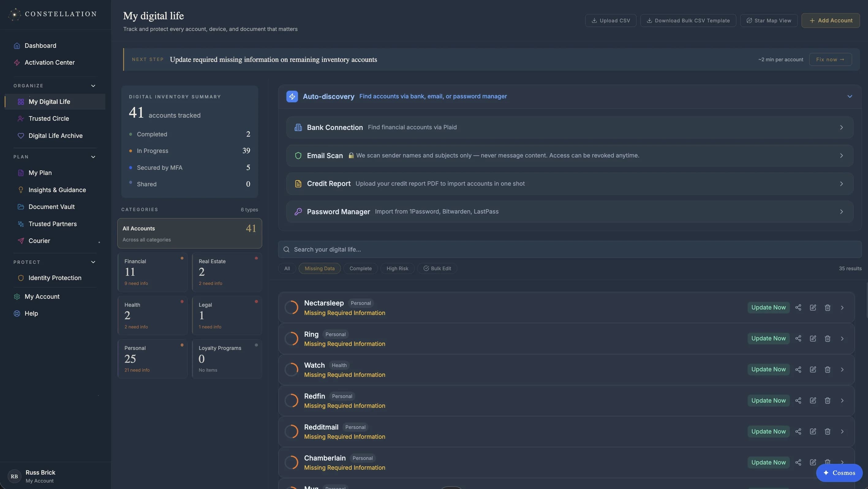Click the Constellation logo icon
This screenshot has height=489, width=868.
click(14, 14)
